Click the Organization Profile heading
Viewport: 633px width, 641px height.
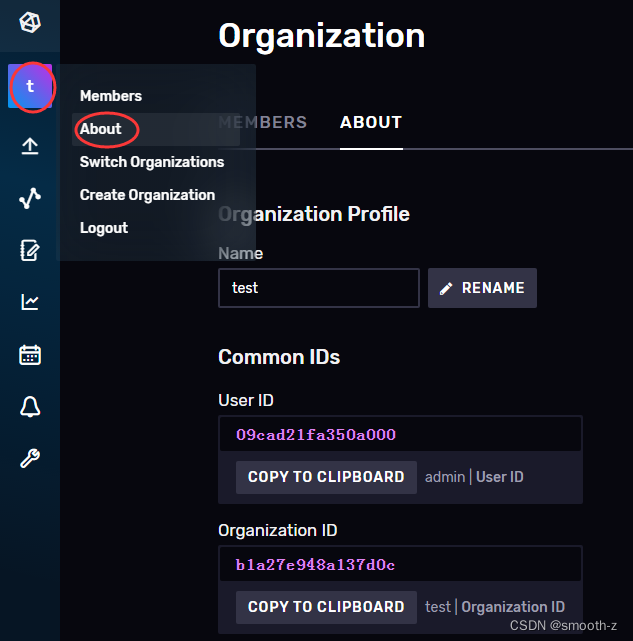tap(314, 215)
